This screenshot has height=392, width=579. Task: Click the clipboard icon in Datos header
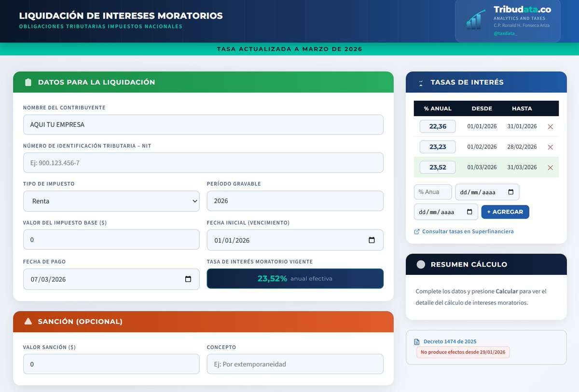28,82
